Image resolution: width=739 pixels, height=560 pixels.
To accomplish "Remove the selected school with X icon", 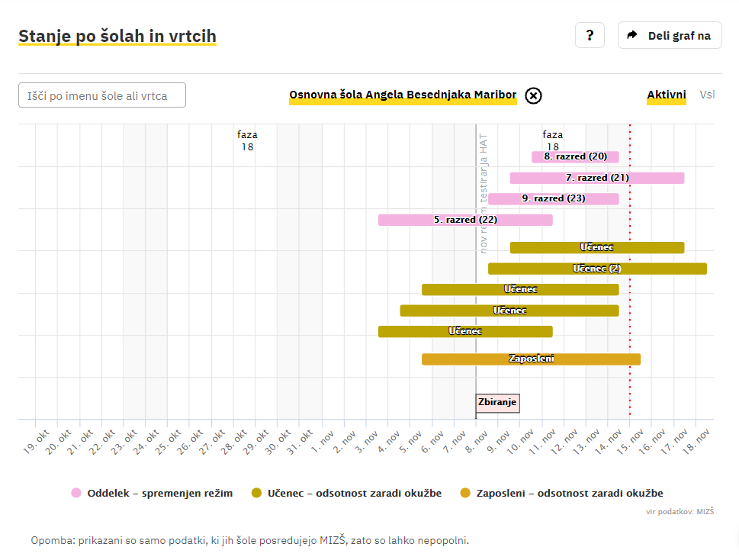I will (534, 95).
